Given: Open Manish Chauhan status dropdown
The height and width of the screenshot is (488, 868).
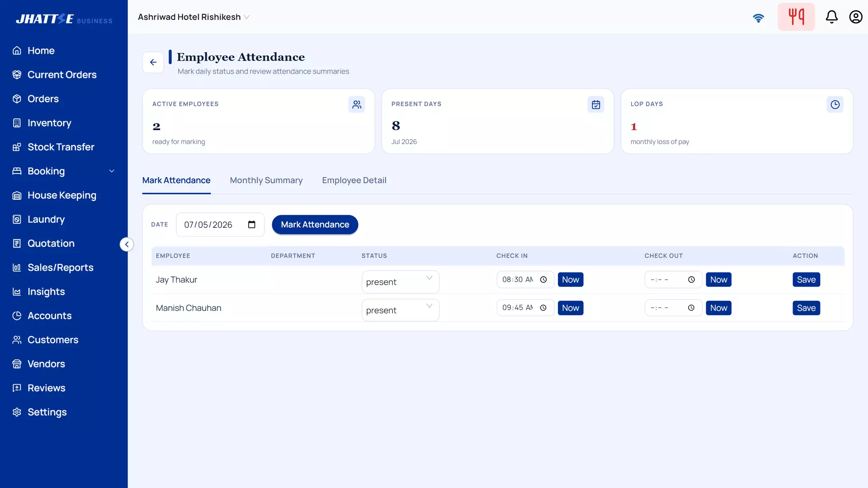Looking at the screenshot, I should pyautogui.click(x=400, y=310).
